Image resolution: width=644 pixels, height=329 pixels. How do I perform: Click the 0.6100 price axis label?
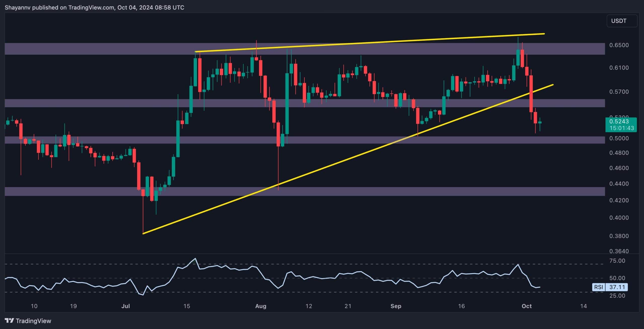pyautogui.click(x=619, y=68)
